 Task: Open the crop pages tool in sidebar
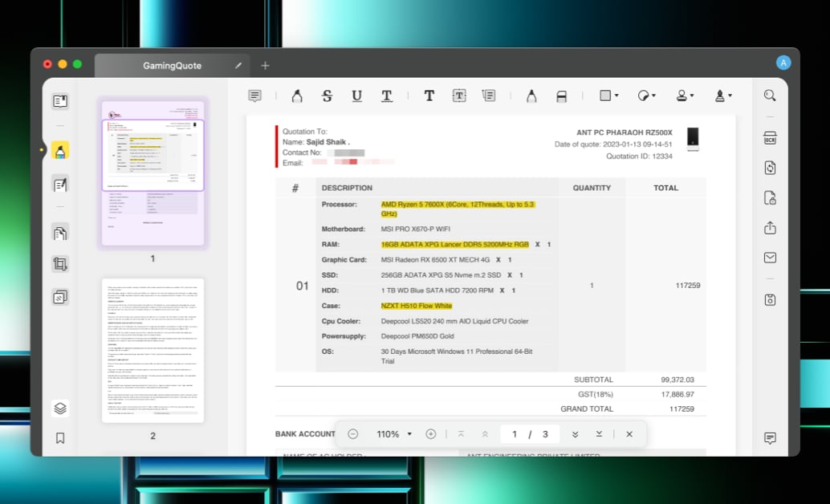tap(60, 264)
